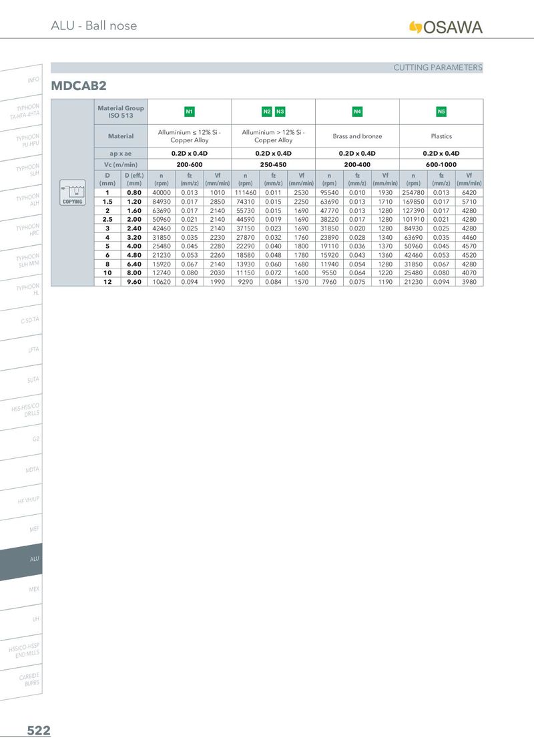Viewport: 534px width, 756px height.
Task: Open the TYPHOON PU-HPU side tab
Action: 28,141
